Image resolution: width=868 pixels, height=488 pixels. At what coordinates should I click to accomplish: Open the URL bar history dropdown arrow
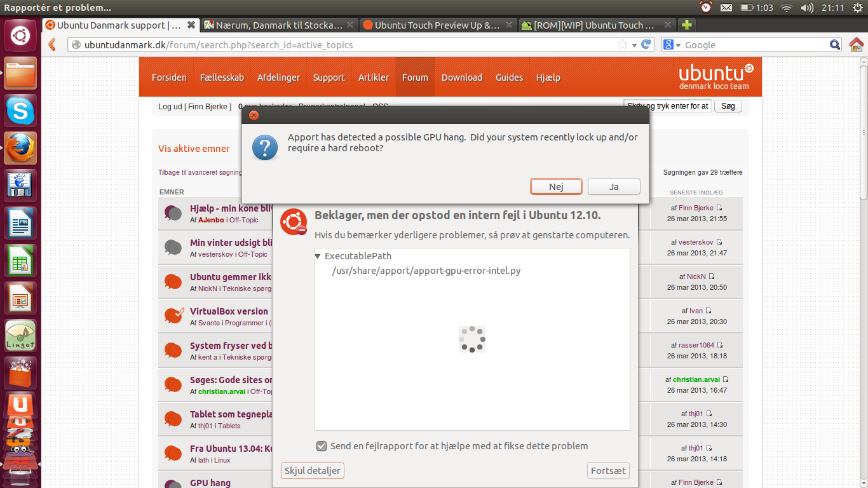(634, 45)
